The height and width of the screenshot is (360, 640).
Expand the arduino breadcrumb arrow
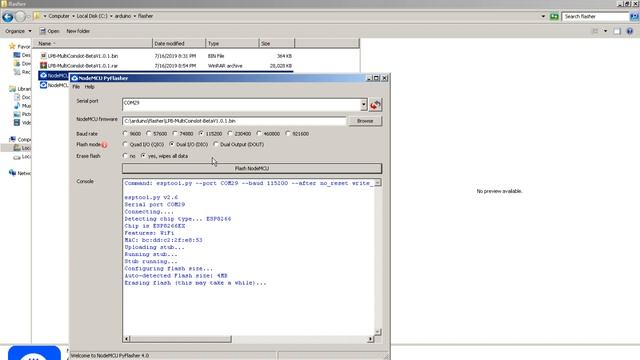coord(134,16)
